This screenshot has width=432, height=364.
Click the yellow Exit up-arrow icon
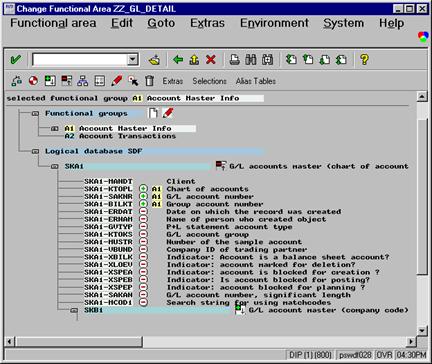(x=194, y=60)
